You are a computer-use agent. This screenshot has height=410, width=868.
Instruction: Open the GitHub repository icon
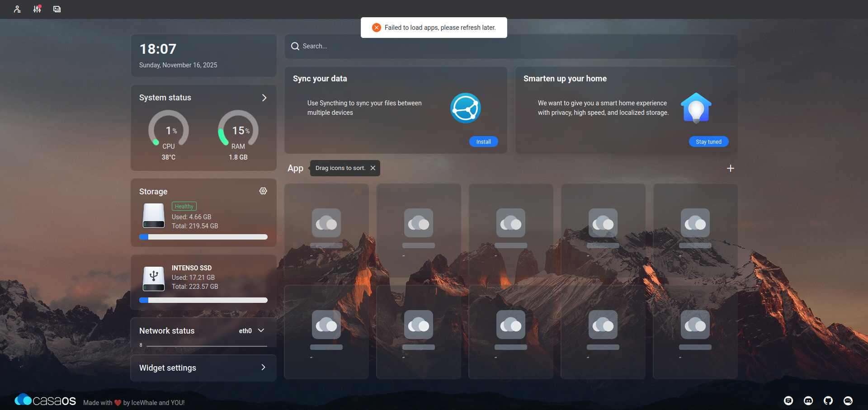click(x=828, y=401)
